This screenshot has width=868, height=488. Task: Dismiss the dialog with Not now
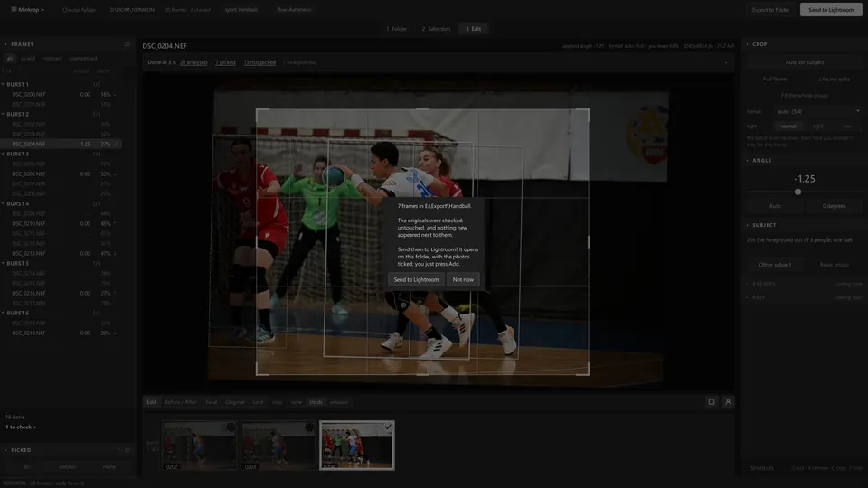(463, 279)
